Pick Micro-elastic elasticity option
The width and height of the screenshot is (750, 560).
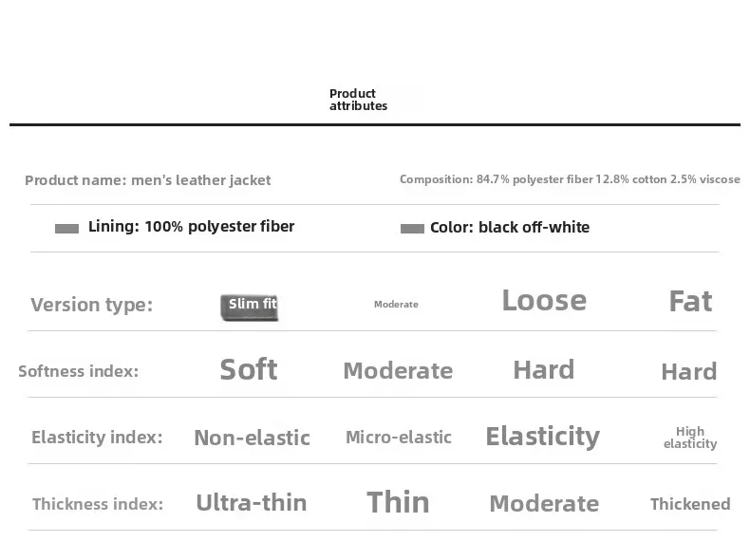point(399,438)
